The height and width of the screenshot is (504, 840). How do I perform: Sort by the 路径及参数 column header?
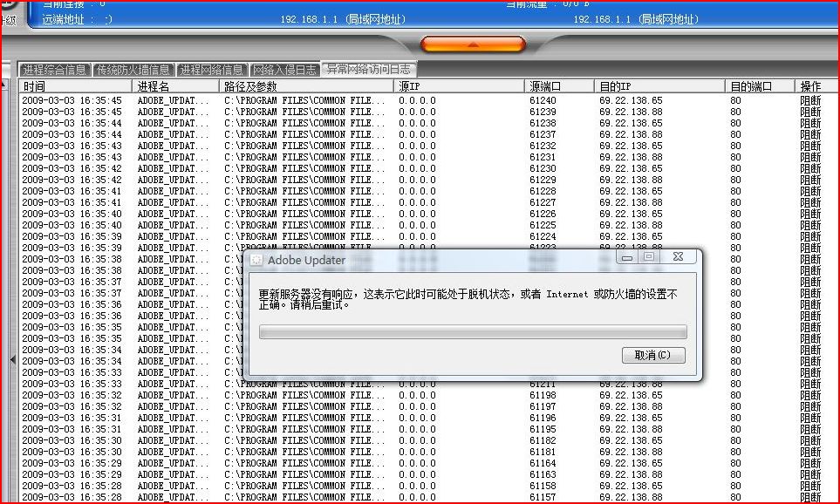pos(306,86)
